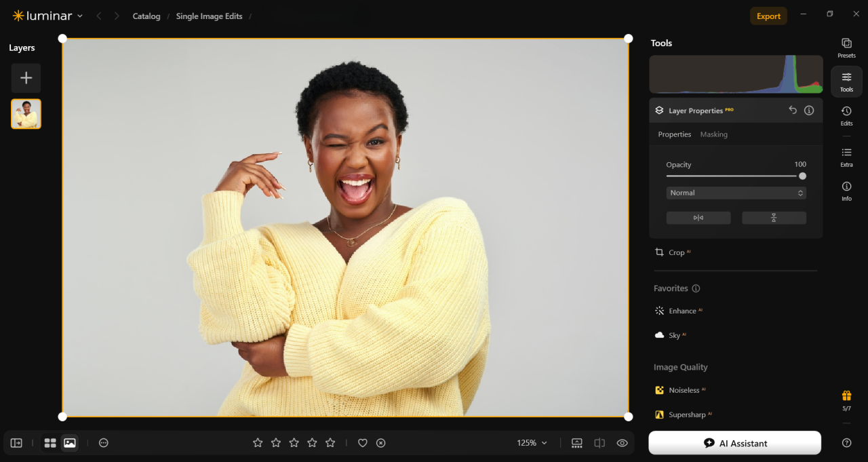
Task: Select the Tools sidebar icon
Action: click(x=846, y=81)
